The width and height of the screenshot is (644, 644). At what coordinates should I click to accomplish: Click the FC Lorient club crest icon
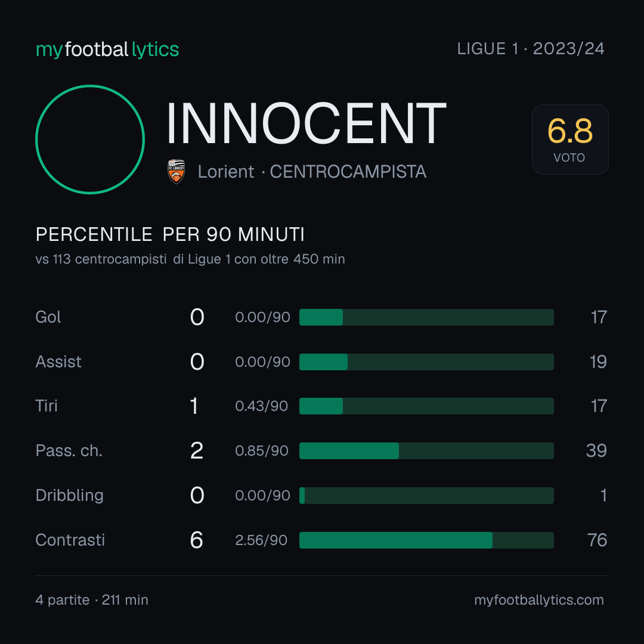pos(176,171)
